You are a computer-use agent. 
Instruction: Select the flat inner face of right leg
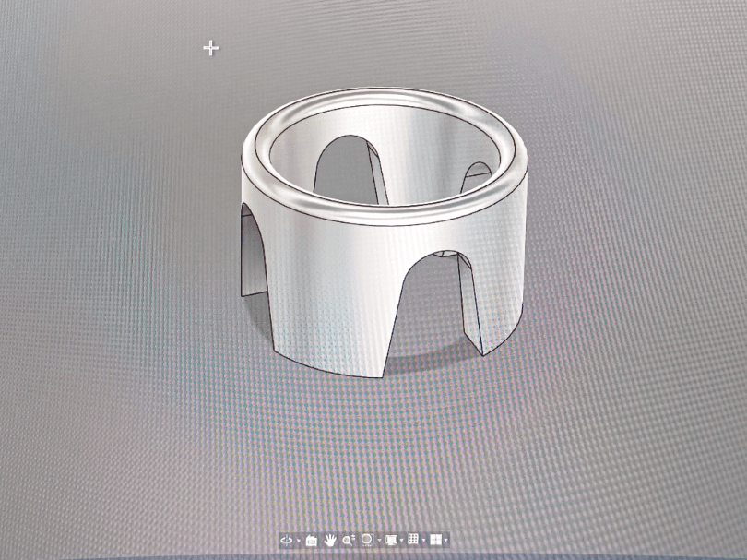pos(470,305)
